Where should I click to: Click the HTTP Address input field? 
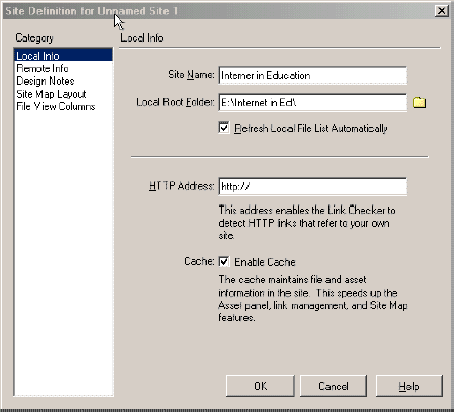313,186
